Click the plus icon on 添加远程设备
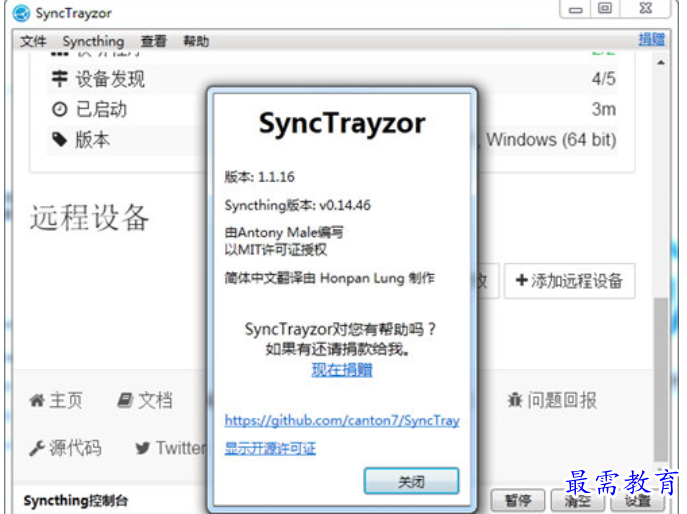 pyautogui.click(x=521, y=280)
